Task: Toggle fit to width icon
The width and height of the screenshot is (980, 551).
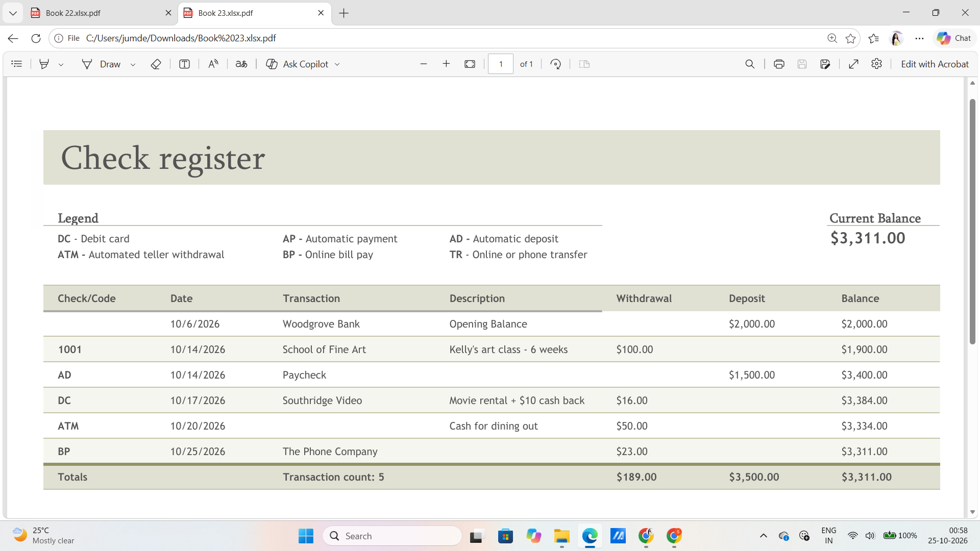Action: (470, 64)
